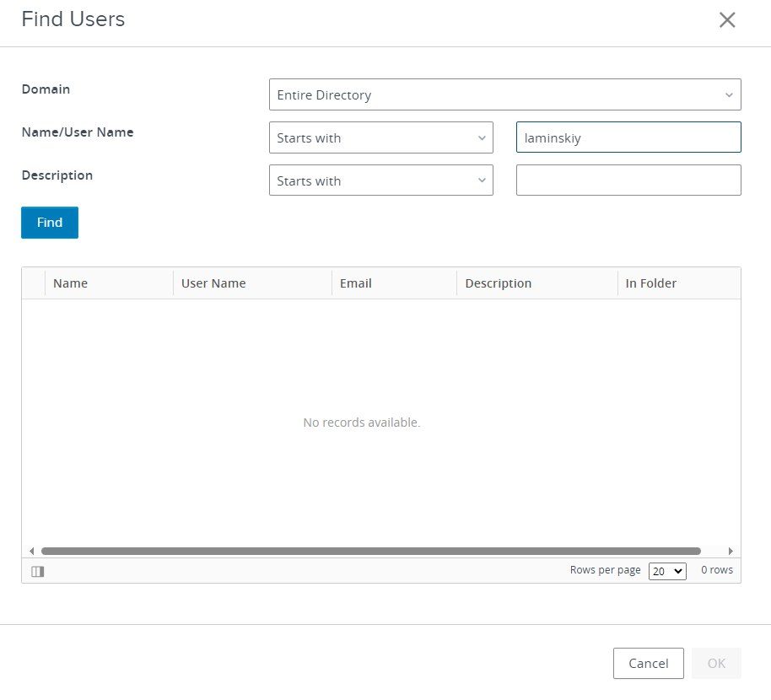Viewport: 771px width, 700px height.
Task: Click the blank first column header cell
Action: tap(34, 283)
